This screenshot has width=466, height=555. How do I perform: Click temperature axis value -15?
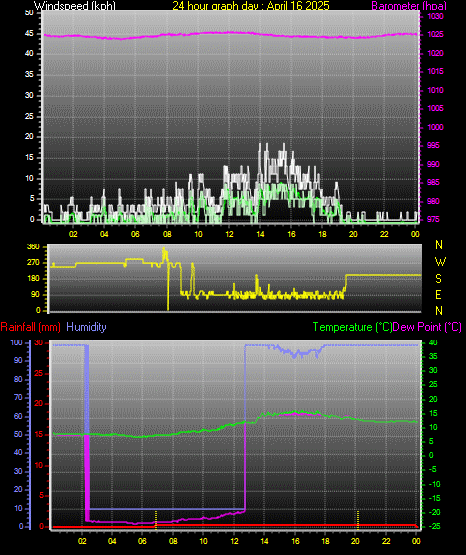click(x=435, y=498)
